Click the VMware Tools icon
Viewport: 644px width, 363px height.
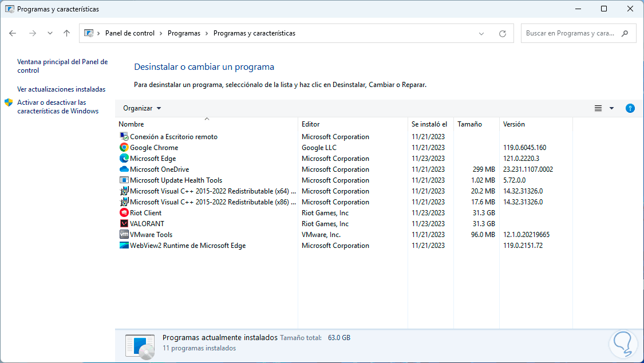pyautogui.click(x=124, y=235)
